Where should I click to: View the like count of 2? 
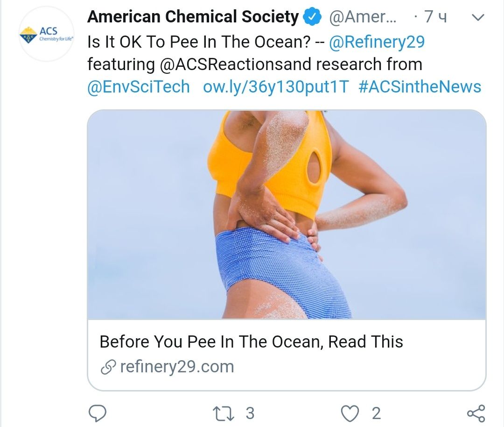coord(376,413)
